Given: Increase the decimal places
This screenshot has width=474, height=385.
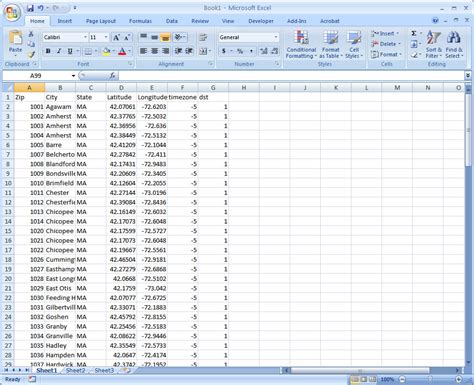Looking at the screenshot, I should (264, 51).
